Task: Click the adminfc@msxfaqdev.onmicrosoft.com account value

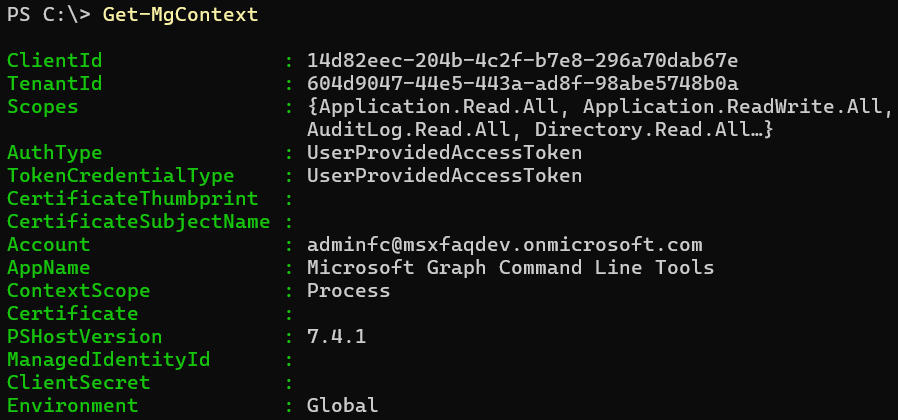Action: (x=505, y=245)
